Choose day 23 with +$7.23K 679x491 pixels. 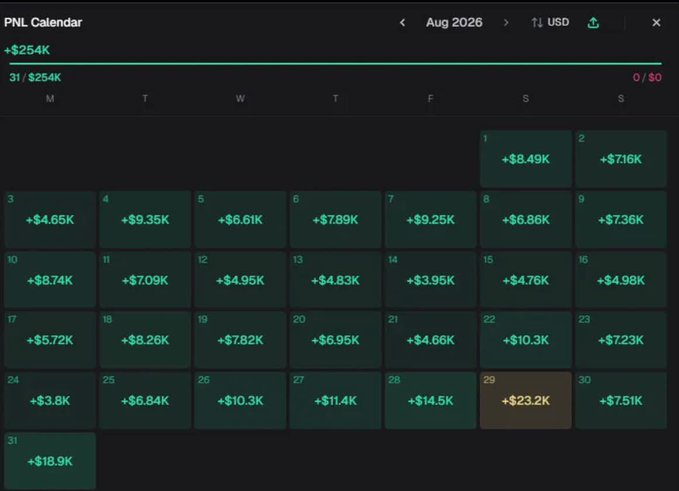[x=621, y=340]
